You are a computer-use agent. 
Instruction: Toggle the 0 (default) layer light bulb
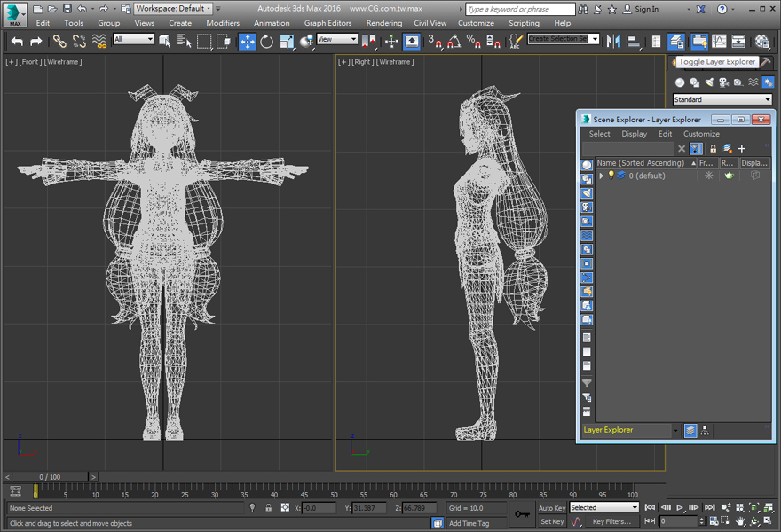(x=611, y=176)
